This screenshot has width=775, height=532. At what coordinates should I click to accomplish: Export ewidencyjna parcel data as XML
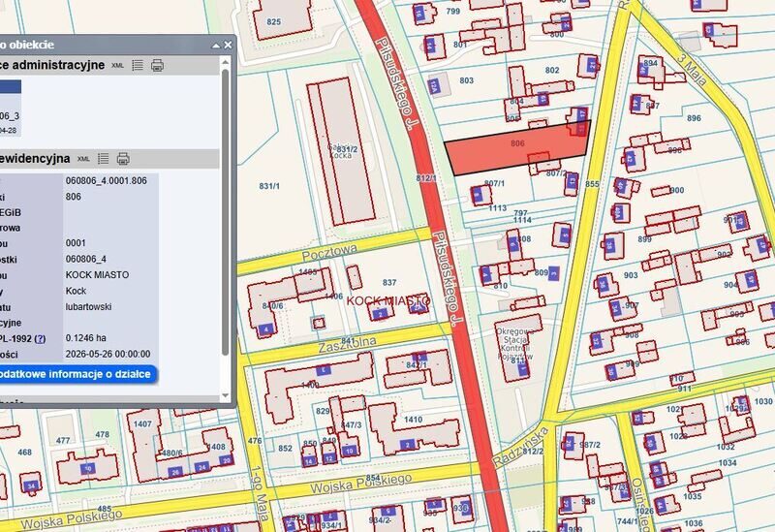[x=83, y=159]
